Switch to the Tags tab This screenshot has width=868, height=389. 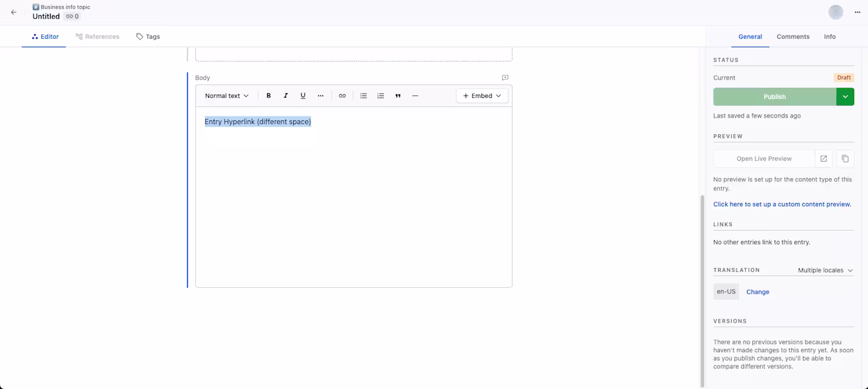click(x=148, y=37)
